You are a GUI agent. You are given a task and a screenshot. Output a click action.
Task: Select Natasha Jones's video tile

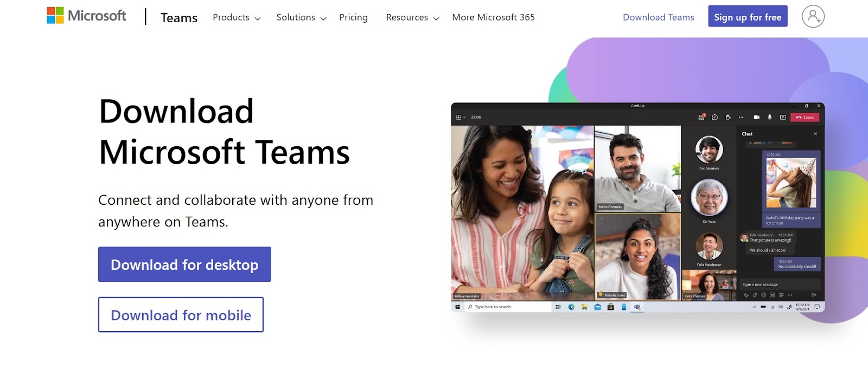637,256
